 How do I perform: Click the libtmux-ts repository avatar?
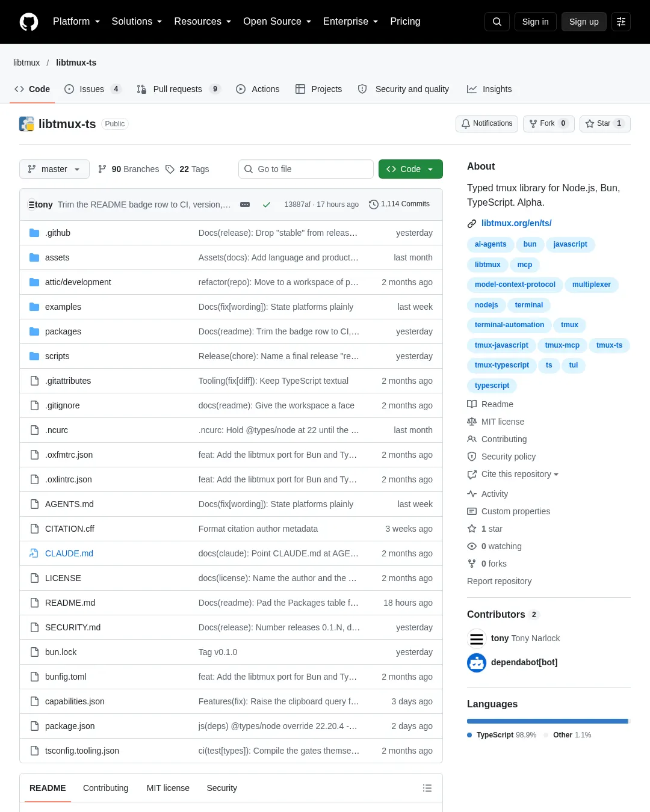click(x=26, y=124)
